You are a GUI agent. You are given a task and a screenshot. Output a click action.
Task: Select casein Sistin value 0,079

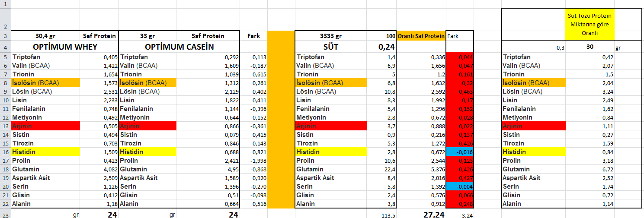coord(208,135)
